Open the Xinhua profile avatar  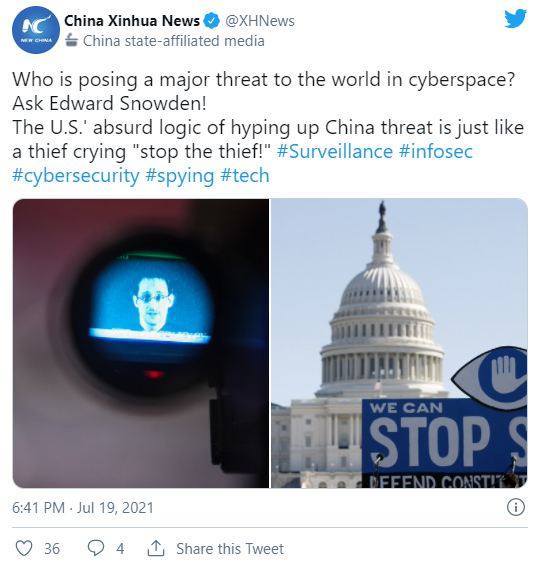35,30
